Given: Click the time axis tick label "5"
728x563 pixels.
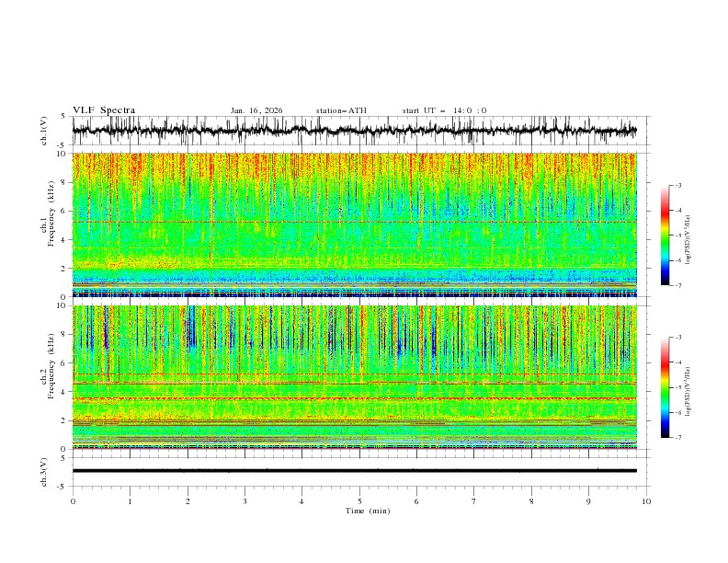Looking at the screenshot, I should 359,501.
